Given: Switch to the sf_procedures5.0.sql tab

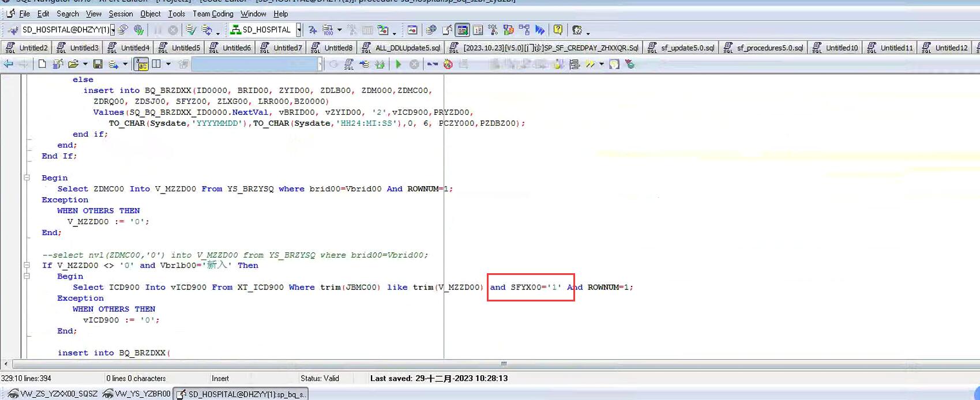Looking at the screenshot, I should click(763, 48).
